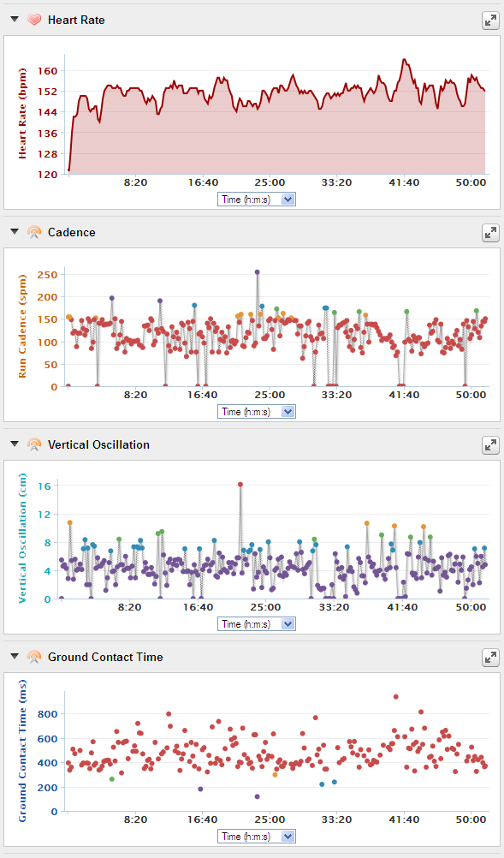The image size is (504, 858).
Task: Collapse the Cadence panel triangle
Action: pos(15,231)
